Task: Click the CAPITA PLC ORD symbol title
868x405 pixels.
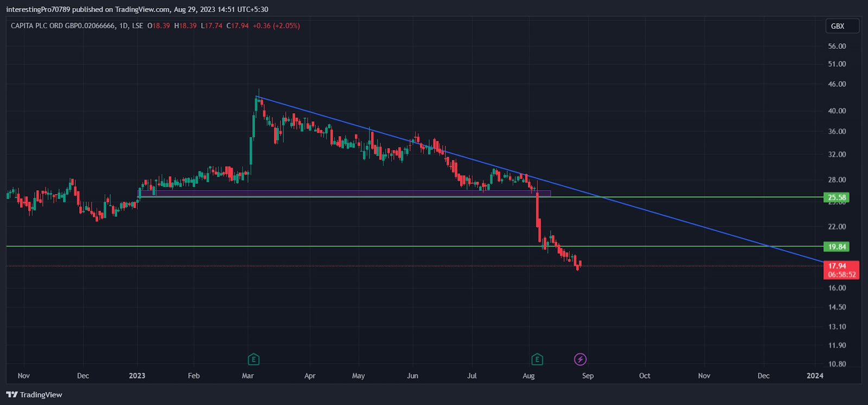Action: [63, 25]
